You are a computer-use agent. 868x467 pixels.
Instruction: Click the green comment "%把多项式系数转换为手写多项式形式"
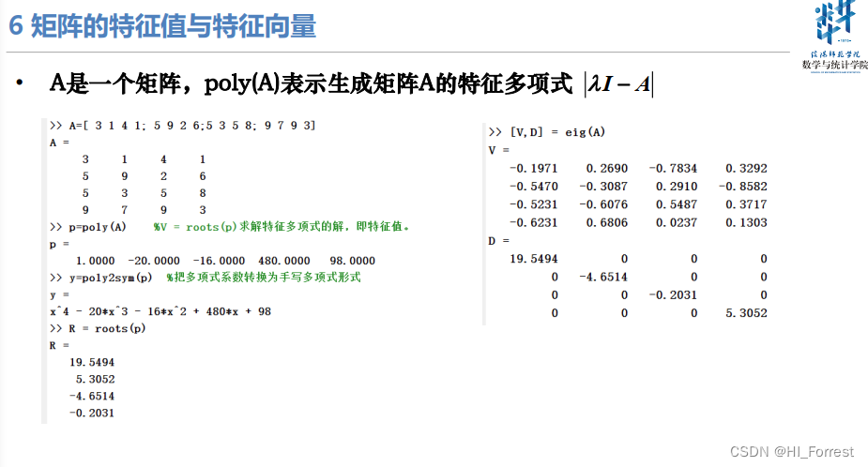click(264, 278)
